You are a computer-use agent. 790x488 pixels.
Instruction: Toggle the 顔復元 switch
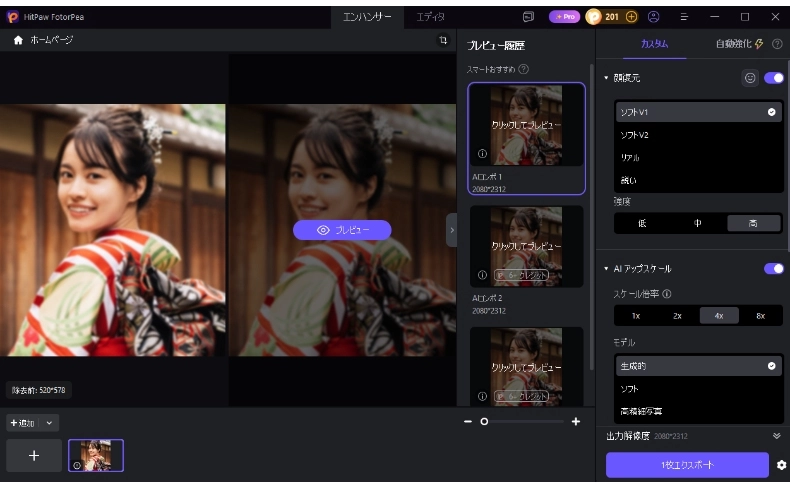click(774, 78)
